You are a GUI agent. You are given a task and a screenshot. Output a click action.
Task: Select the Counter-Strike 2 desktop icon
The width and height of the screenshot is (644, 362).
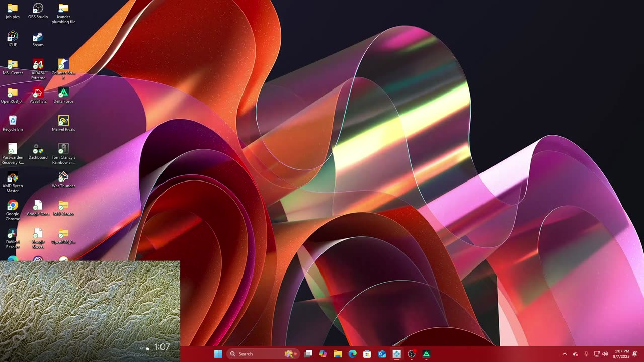(x=63, y=70)
